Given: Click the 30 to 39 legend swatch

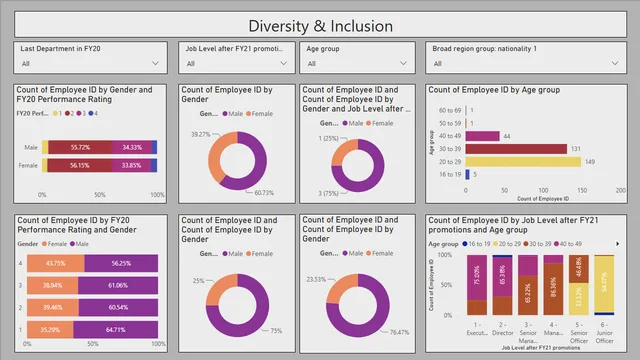Looking at the screenshot, I should coord(526,244).
